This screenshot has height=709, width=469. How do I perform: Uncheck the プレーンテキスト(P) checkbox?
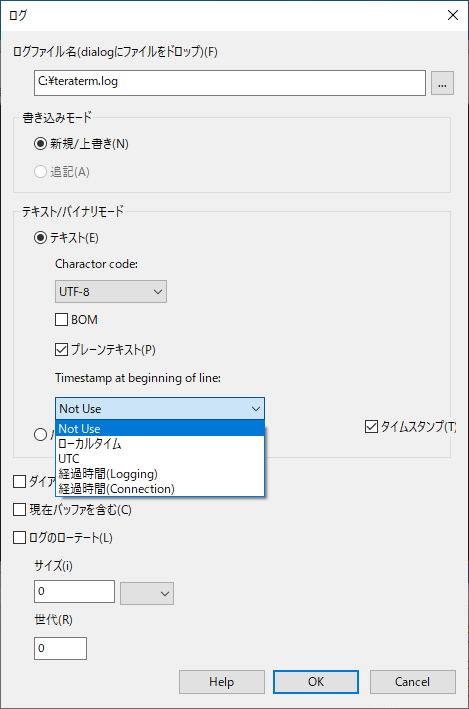(x=62, y=350)
